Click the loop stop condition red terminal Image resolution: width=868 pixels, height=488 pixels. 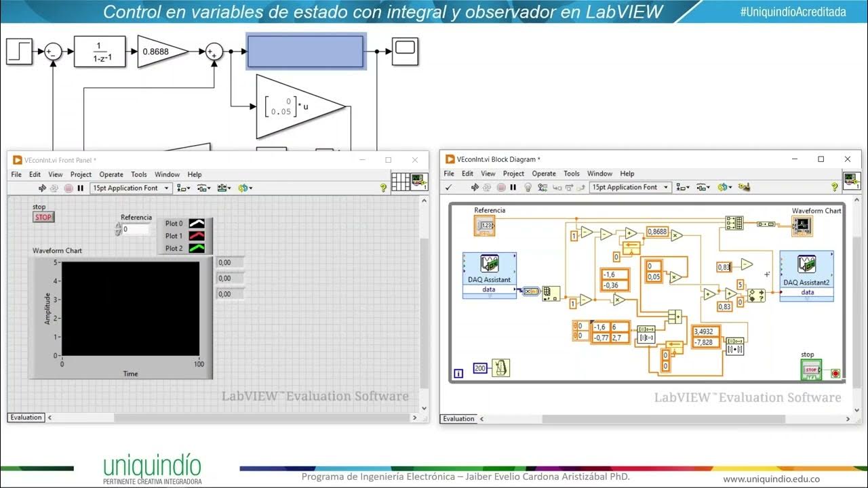click(x=835, y=373)
